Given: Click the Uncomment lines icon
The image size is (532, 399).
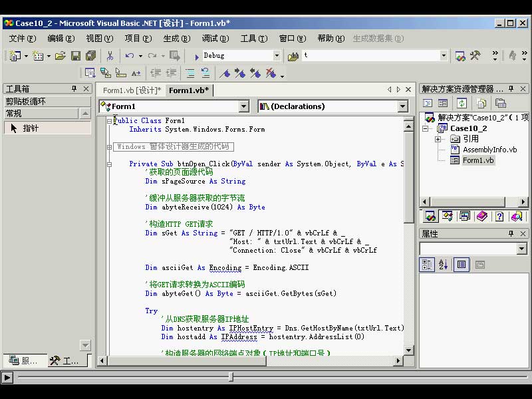Looking at the screenshot, I should [205, 72].
